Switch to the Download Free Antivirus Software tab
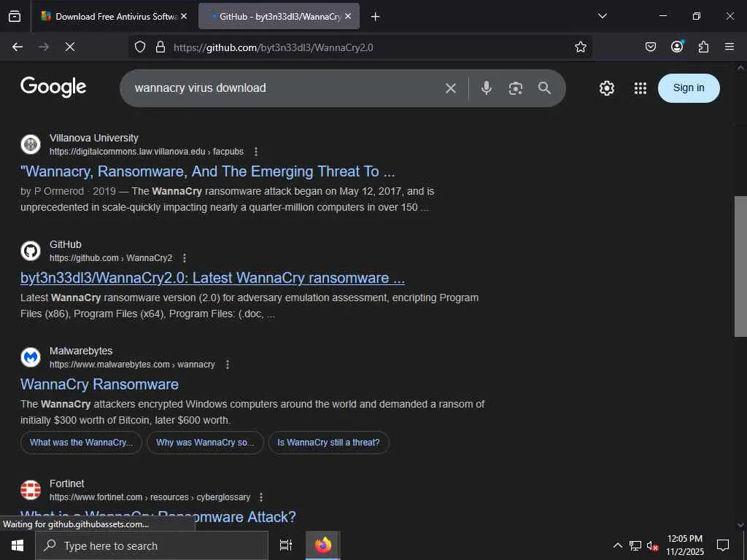 pyautogui.click(x=115, y=17)
